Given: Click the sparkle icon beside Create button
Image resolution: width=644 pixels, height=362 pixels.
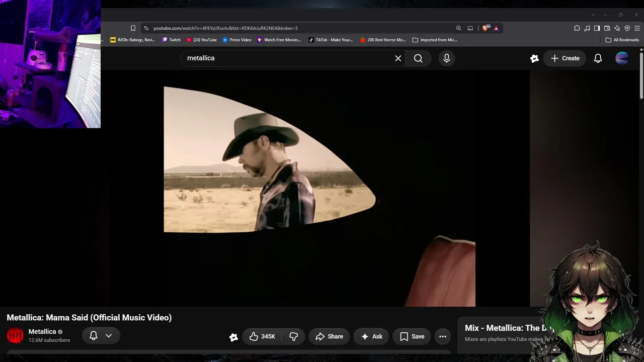Looking at the screenshot, I should coord(534,58).
